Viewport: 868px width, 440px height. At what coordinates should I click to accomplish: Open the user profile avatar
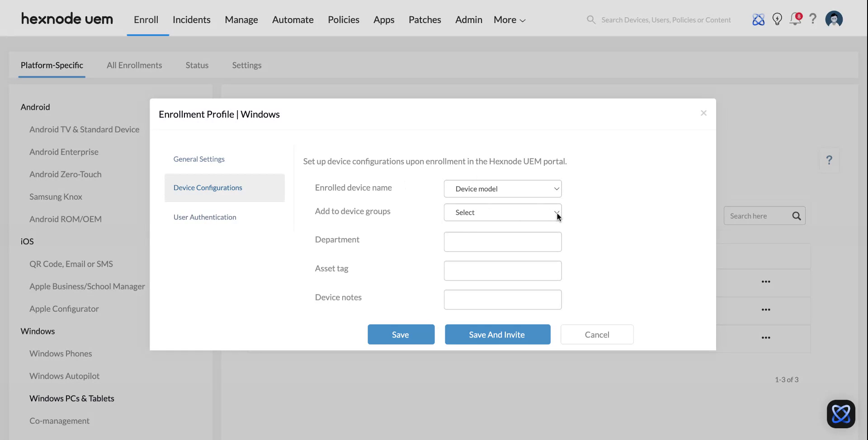pyautogui.click(x=834, y=19)
